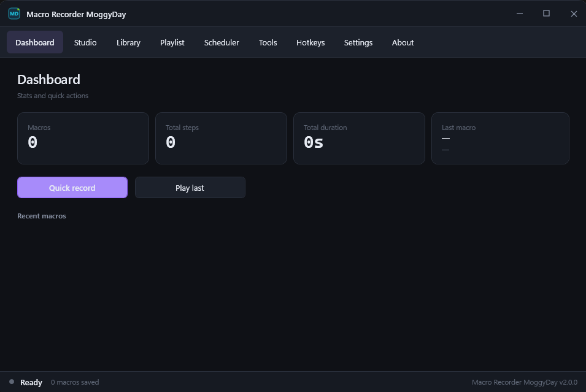The width and height of the screenshot is (586, 392).
Task: Start a Quick record
Action: click(x=72, y=188)
